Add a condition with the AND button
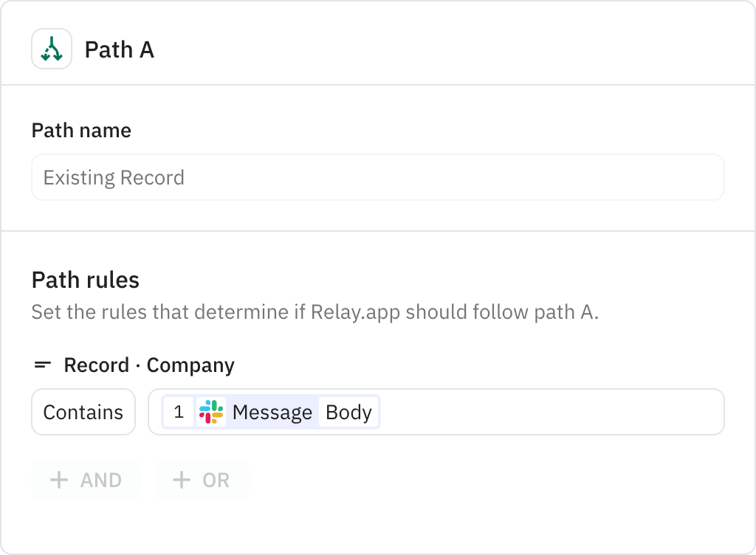 (86, 480)
